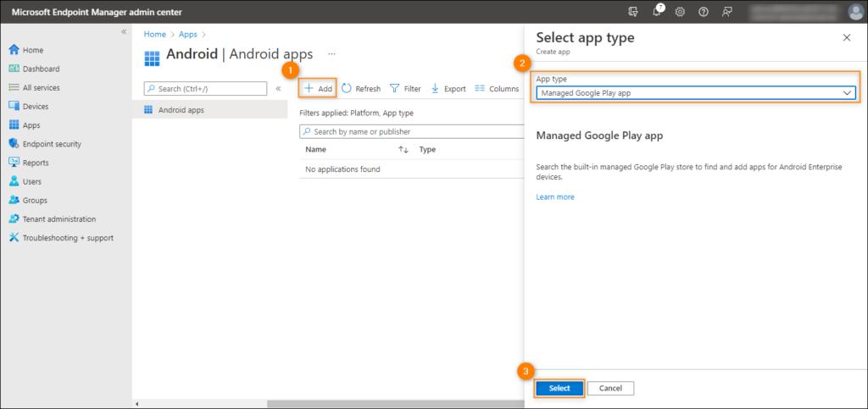Image resolution: width=868 pixels, height=409 pixels.
Task: Open the notifications bell
Action: point(657,12)
